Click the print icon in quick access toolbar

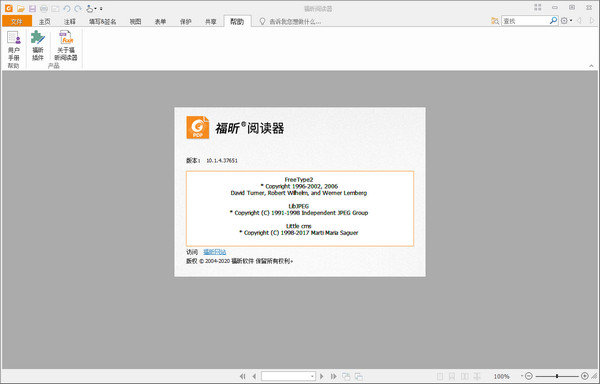coord(44,8)
